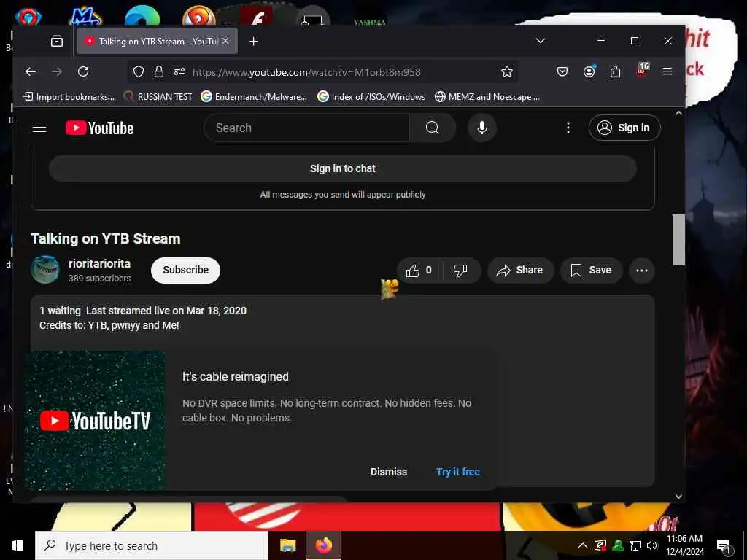Open Windows Start menu
The image size is (747, 560).
click(18, 545)
